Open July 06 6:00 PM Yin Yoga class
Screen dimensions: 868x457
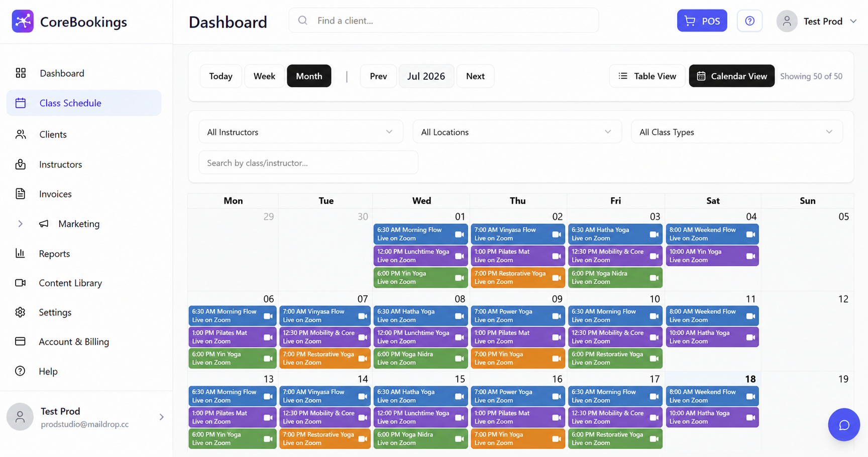pyautogui.click(x=232, y=359)
